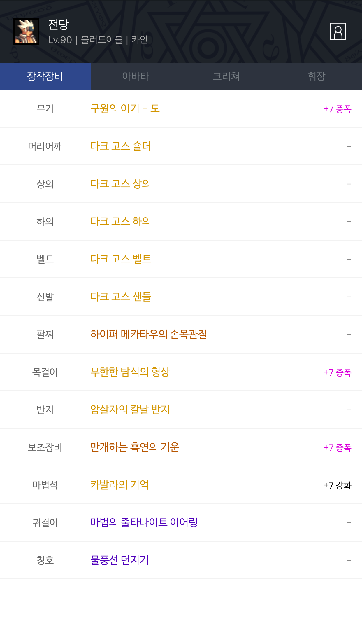Open the 크리쳐 tab
The height and width of the screenshot is (644, 362).
226,76
